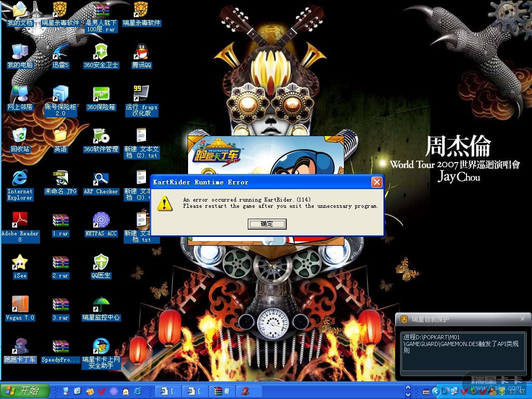Select Adobe Reader 8 desktop icon
Screen dimensions: 532x399
[x=20, y=228]
